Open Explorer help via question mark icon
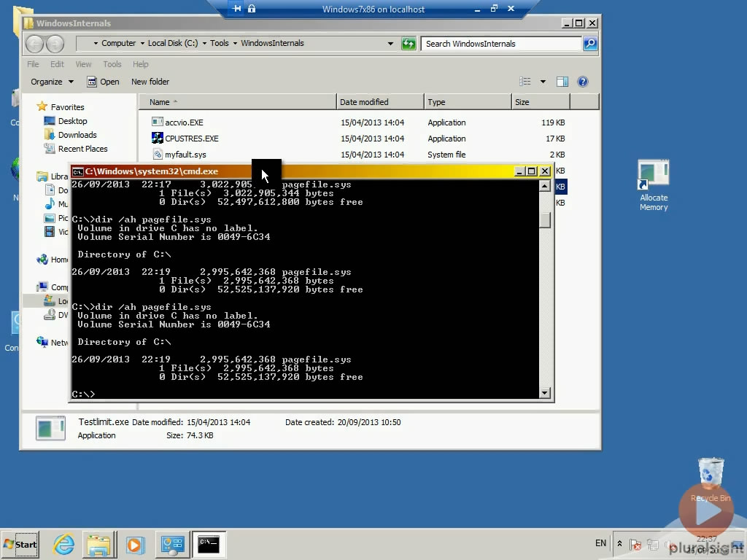The image size is (747, 560). pos(582,82)
